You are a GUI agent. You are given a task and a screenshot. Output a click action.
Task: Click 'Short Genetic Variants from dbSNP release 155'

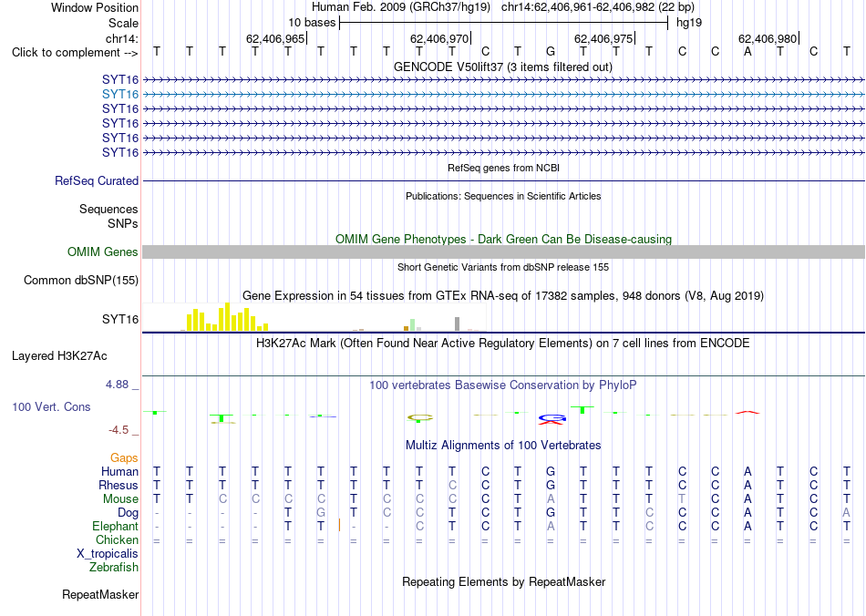click(x=503, y=267)
